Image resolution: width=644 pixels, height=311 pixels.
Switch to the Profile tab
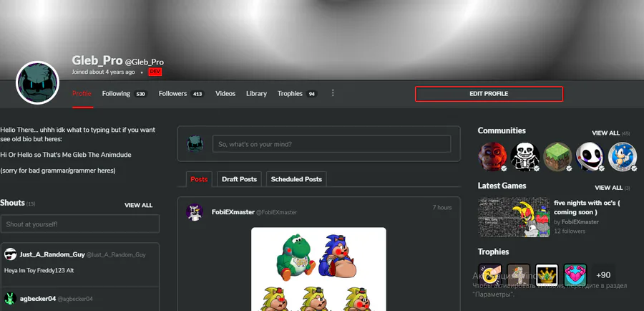tap(82, 93)
